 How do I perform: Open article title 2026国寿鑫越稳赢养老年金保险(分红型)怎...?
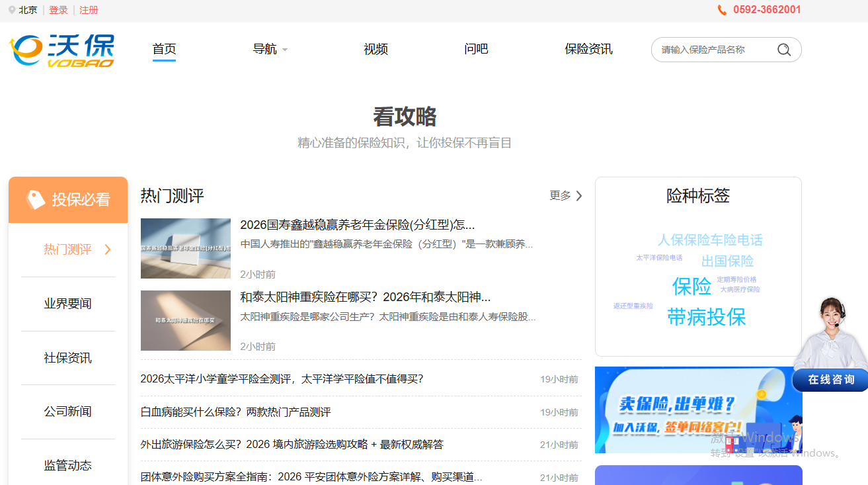click(x=357, y=225)
